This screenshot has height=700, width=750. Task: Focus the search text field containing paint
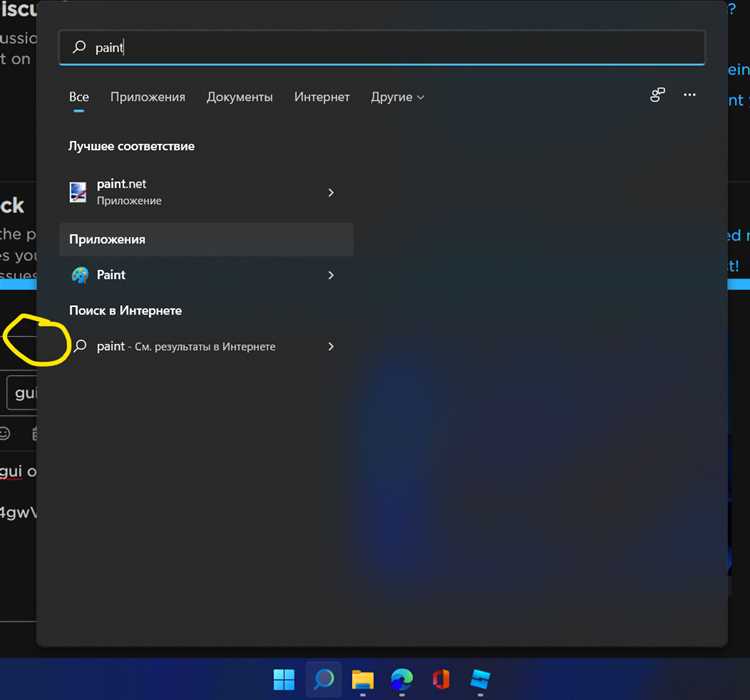[382, 47]
